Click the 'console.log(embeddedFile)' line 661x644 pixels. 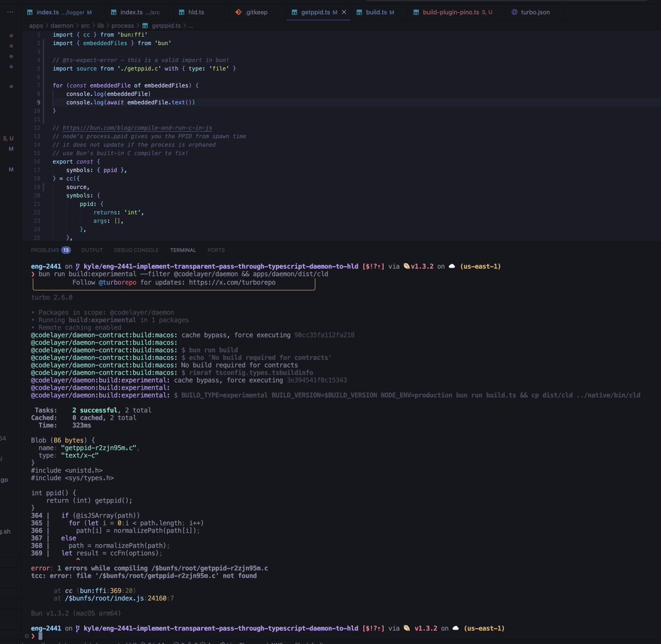point(109,94)
